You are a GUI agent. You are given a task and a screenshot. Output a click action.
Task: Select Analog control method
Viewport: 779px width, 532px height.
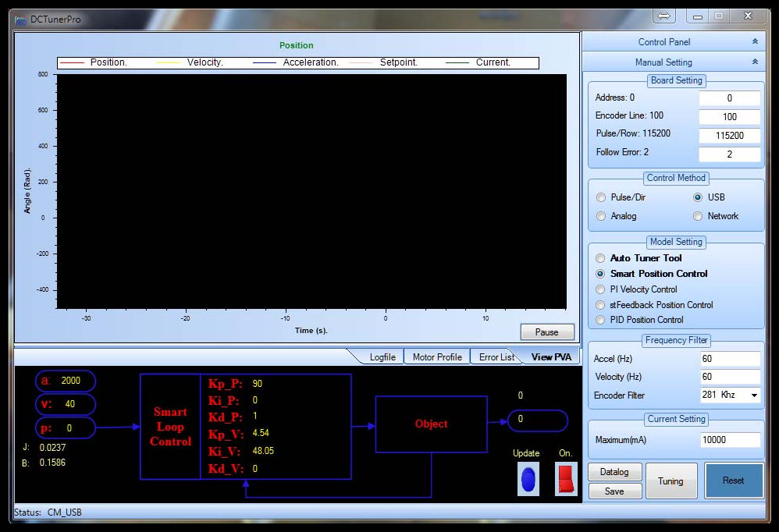coord(601,216)
